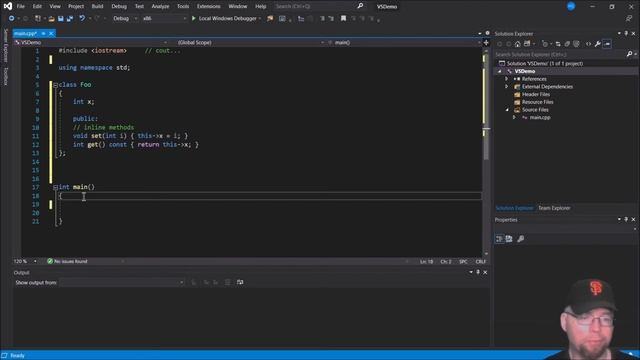
Task: Toggle the Preview Selected Items button
Action: coord(607,44)
